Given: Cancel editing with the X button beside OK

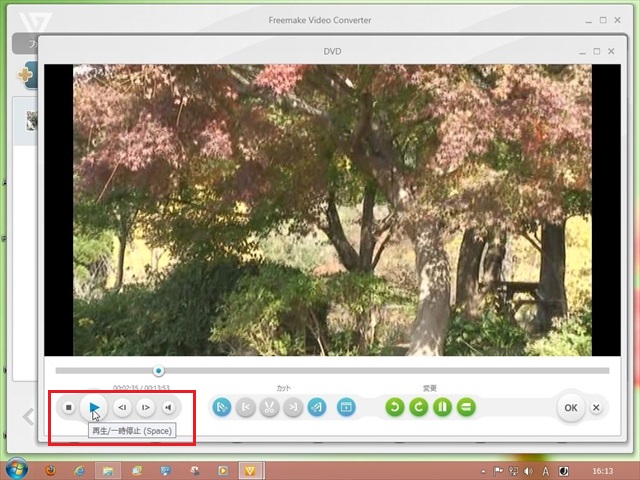Looking at the screenshot, I should click(596, 407).
